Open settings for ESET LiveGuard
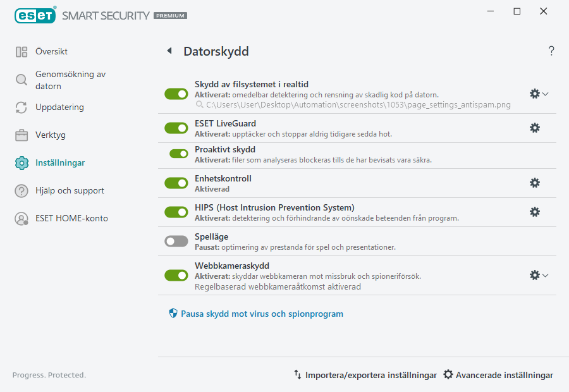Screen dimensions: 569x392 point(535,128)
